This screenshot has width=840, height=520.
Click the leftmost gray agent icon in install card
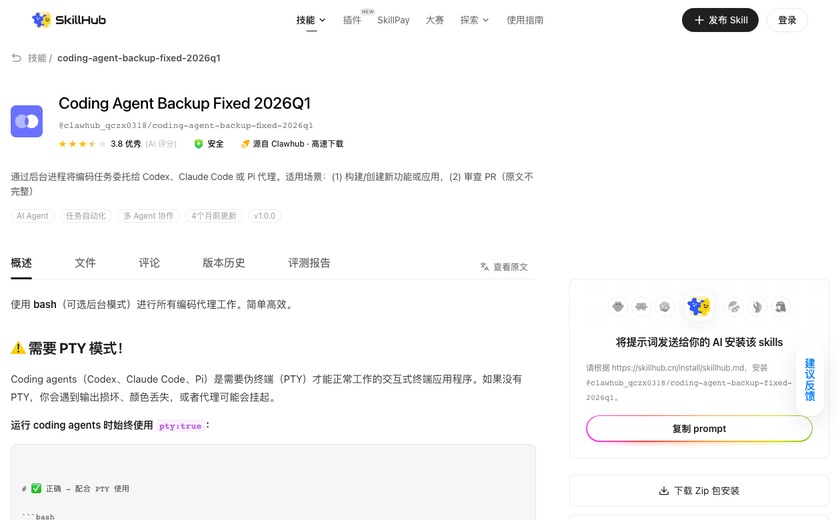coord(618,307)
